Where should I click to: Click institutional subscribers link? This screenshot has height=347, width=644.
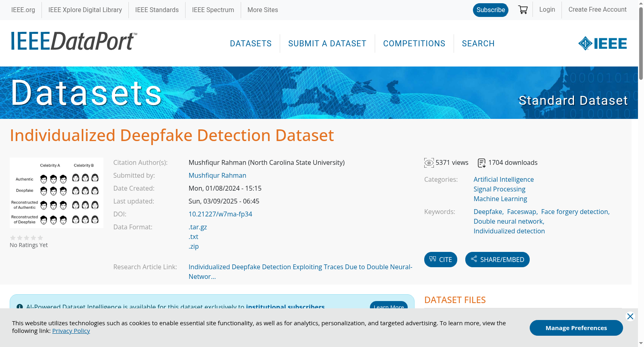pos(285,307)
